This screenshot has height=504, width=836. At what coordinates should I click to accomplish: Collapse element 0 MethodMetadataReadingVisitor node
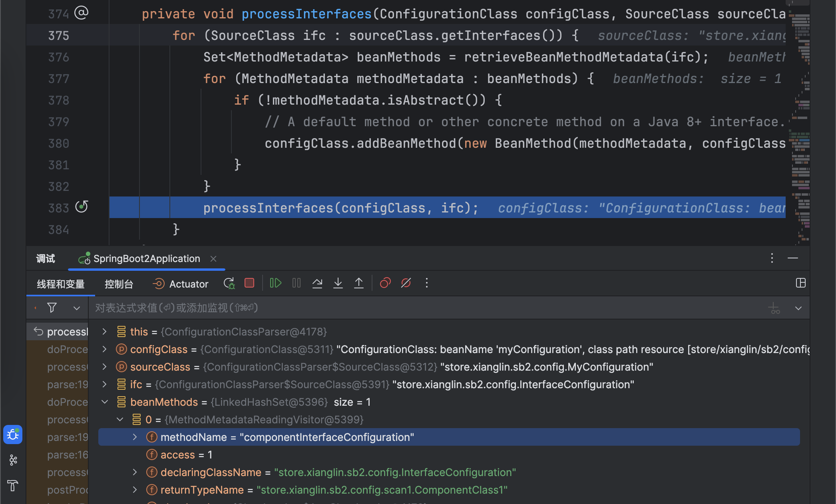(119, 419)
